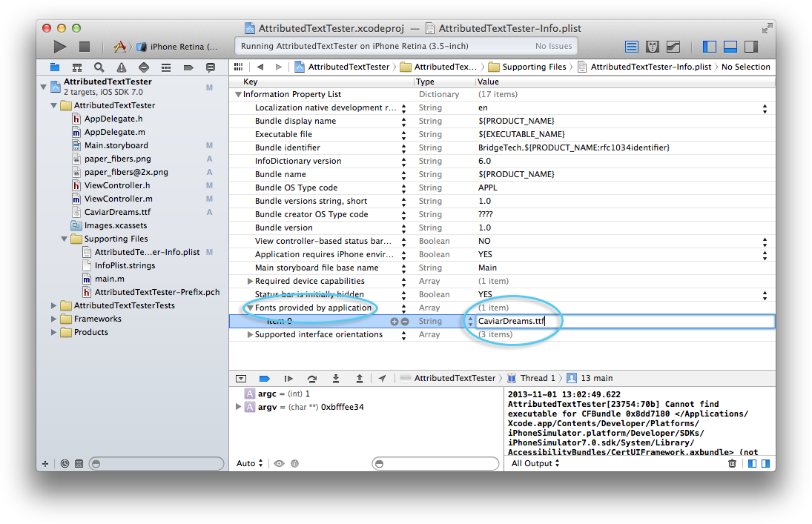Stop the running app

point(85,47)
